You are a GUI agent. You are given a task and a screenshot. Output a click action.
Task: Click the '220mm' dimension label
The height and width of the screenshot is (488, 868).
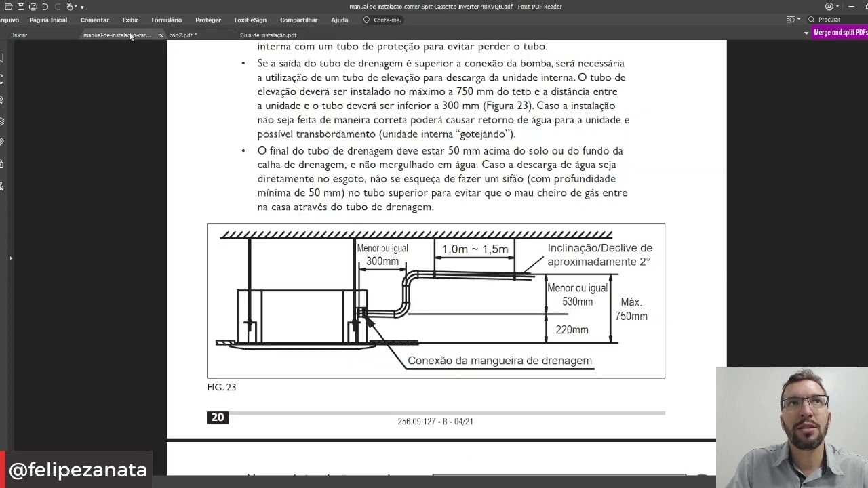[x=572, y=330]
